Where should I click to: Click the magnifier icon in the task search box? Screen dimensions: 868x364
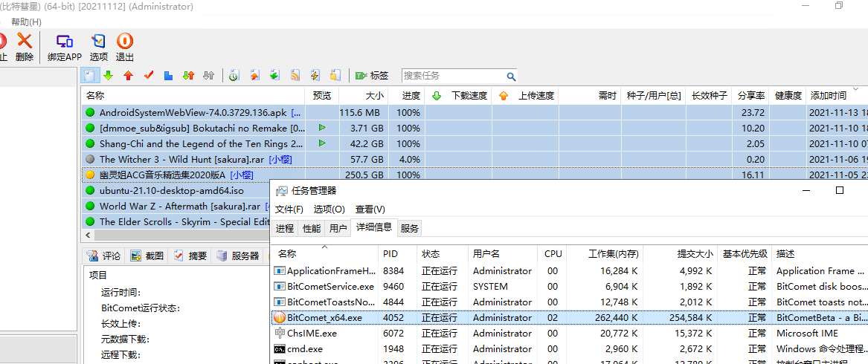pyautogui.click(x=511, y=77)
